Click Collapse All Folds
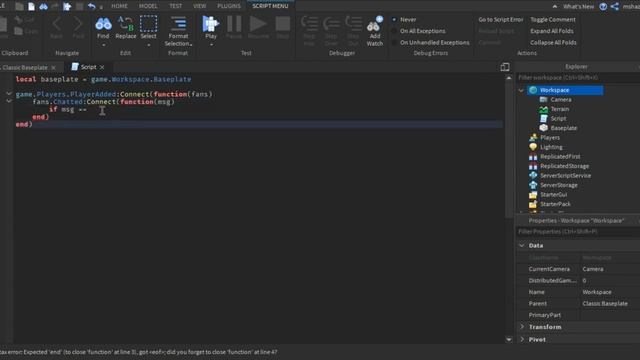The image size is (640, 360). click(x=553, y=42)
